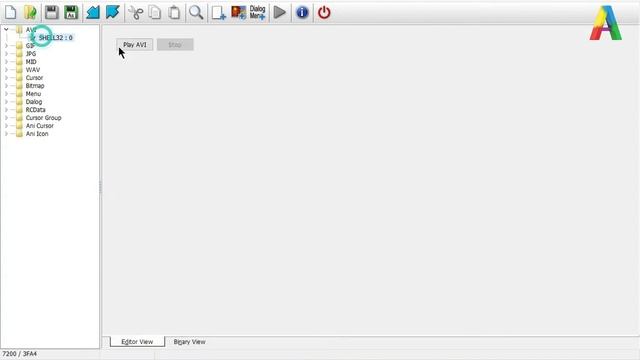Cut selection with the scissors icon
The image size is (640, 360).
136,12
